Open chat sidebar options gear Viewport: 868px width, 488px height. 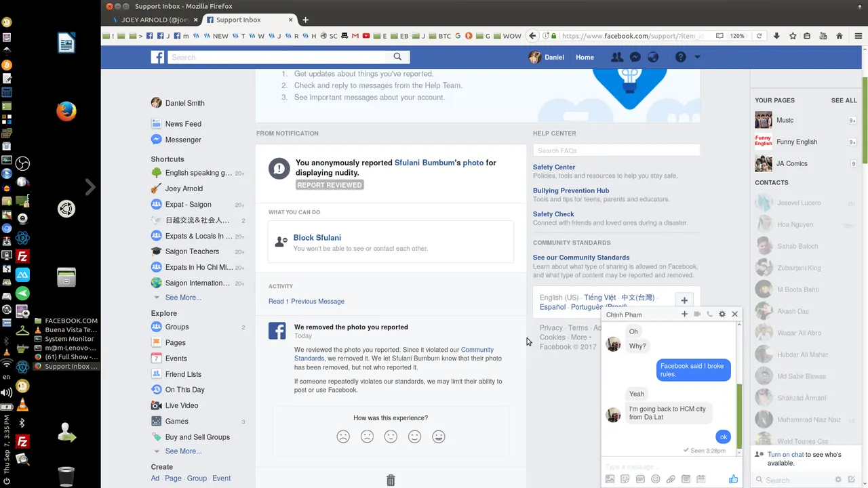tap(838, 480)
